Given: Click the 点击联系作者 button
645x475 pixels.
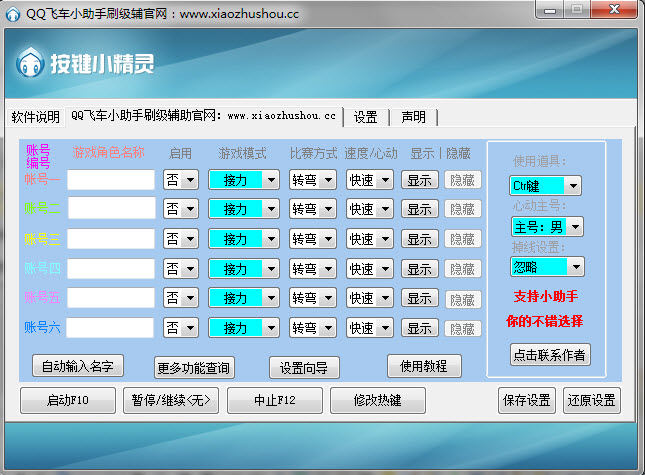Looking at the screenshot, I should point(550,355).
